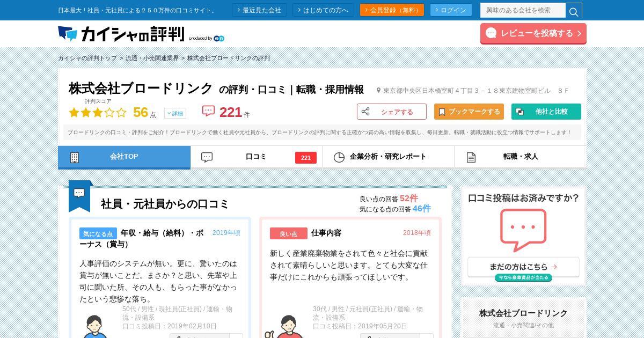Click the 今なら豪華賞品が当たる green badge
The width and height of the screenshot is (644, 338).
pyautogui.click(x=523, y=277)
